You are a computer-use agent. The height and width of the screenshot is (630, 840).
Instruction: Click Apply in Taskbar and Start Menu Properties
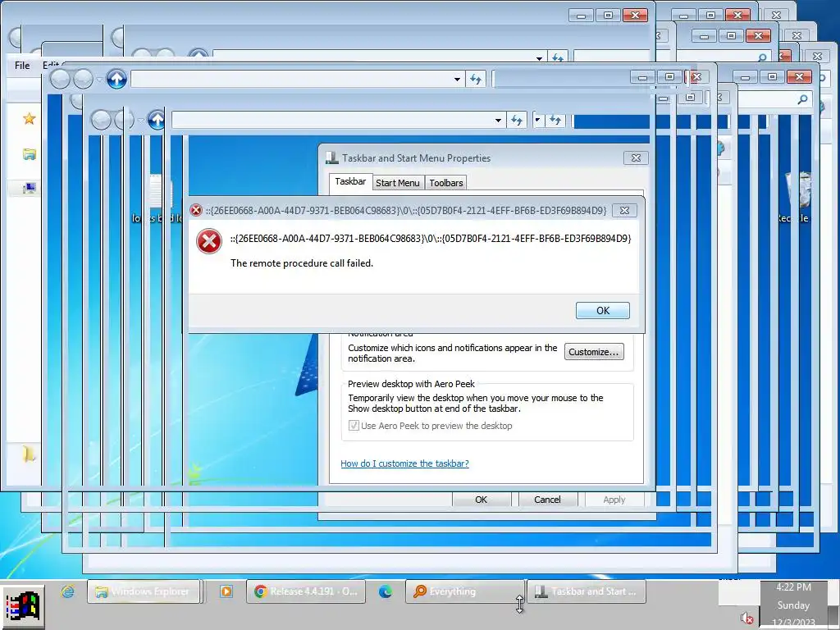point(614,500)
